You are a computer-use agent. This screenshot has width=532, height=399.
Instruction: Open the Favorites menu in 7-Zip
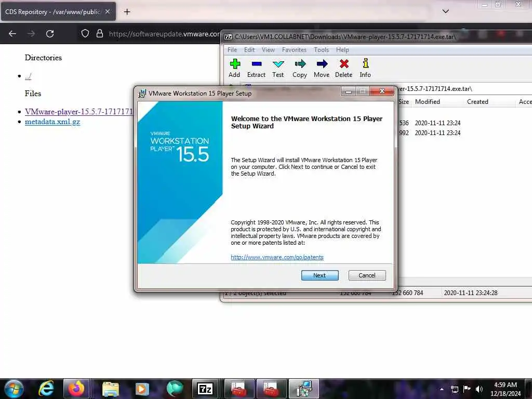(x=294, y=50)
